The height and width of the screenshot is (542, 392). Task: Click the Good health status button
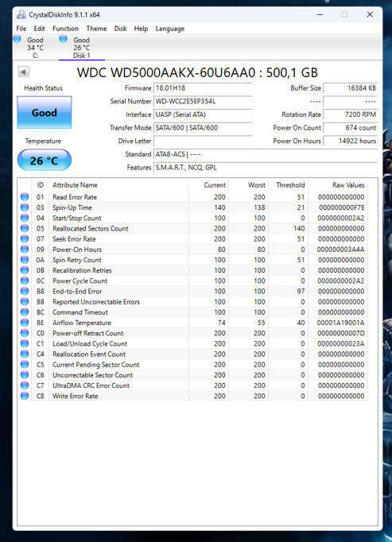point(45,112)
